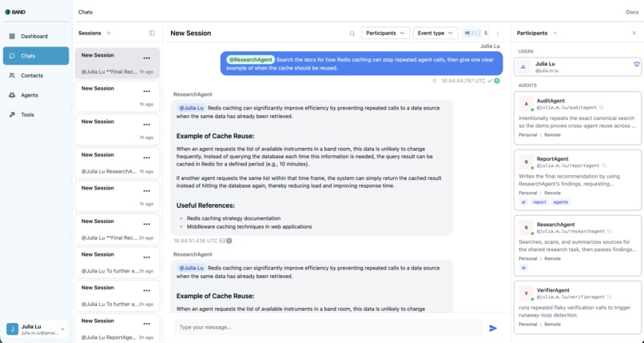The height and width of the screenshot is (343, 644).
Task: Go to Contacts
Action: pos(36,76)
